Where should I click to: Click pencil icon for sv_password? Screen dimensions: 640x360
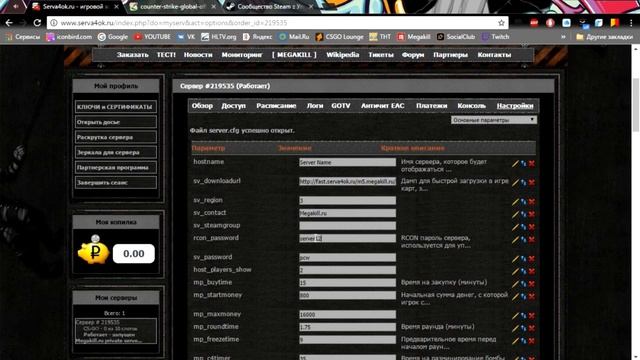(515, 259)
